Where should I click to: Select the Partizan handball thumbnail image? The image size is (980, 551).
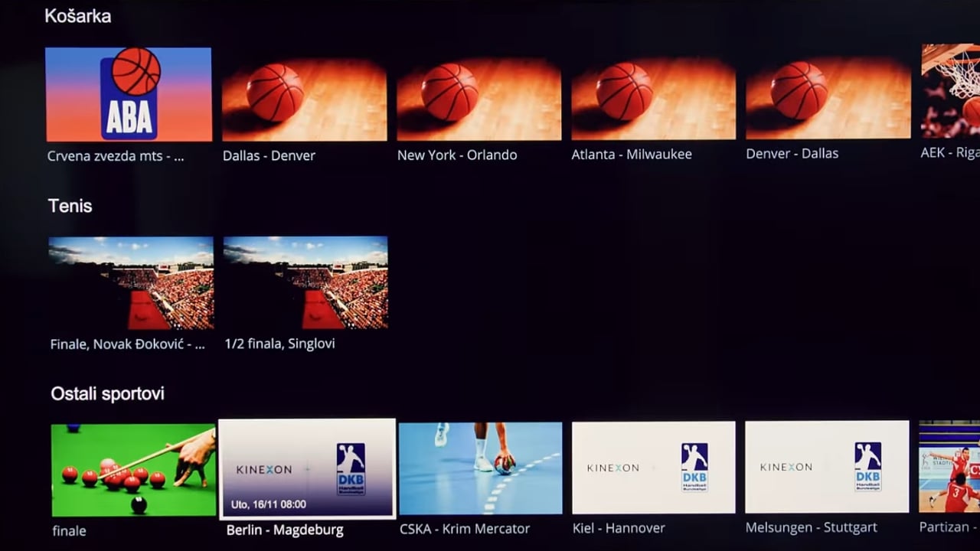point(949,466)
